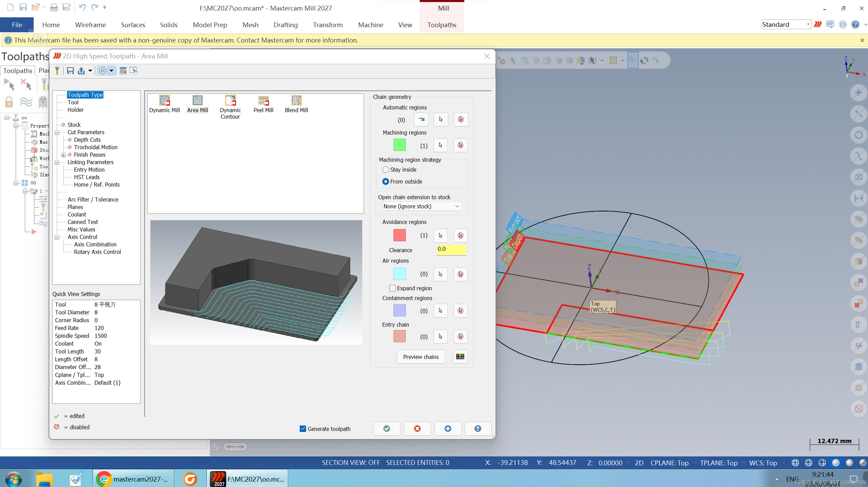Switch to mastercam2027 browser taskbar window
The image size is (868, 487).
(x=133, y=479)
